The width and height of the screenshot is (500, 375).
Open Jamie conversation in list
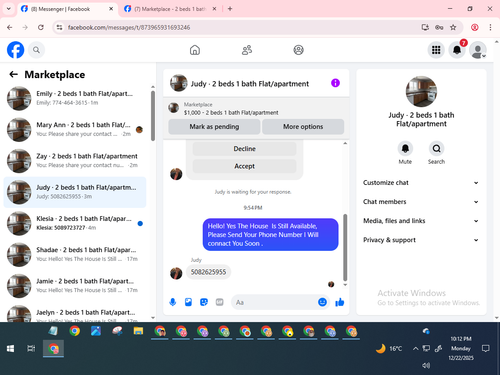[x=75, y=286]
